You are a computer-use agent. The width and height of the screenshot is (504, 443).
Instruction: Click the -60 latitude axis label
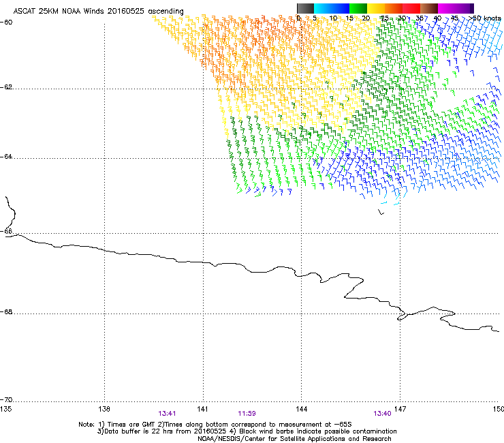pos(6,22)
